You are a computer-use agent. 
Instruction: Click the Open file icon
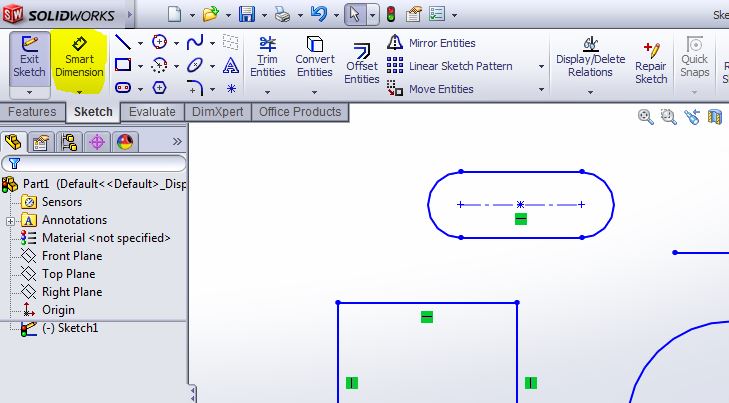(211, 14)
